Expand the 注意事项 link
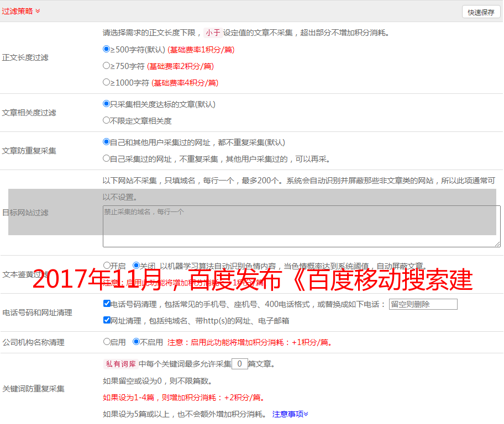504x424 pixels. [x=290, y=414]
